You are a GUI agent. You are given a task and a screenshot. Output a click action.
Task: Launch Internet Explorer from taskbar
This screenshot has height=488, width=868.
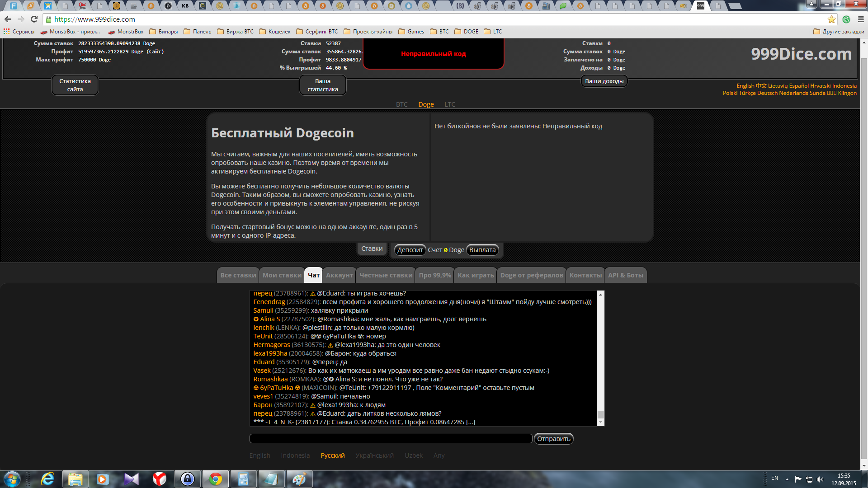[x=47, y=479]
